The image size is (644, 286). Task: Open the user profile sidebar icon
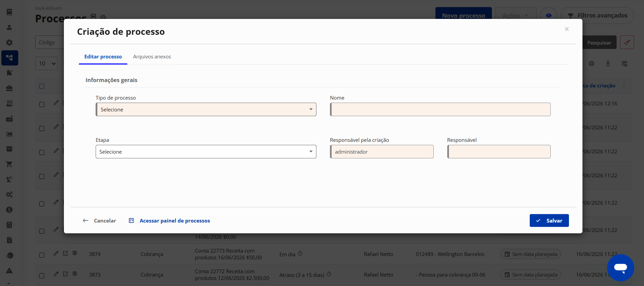coord(9,27)
